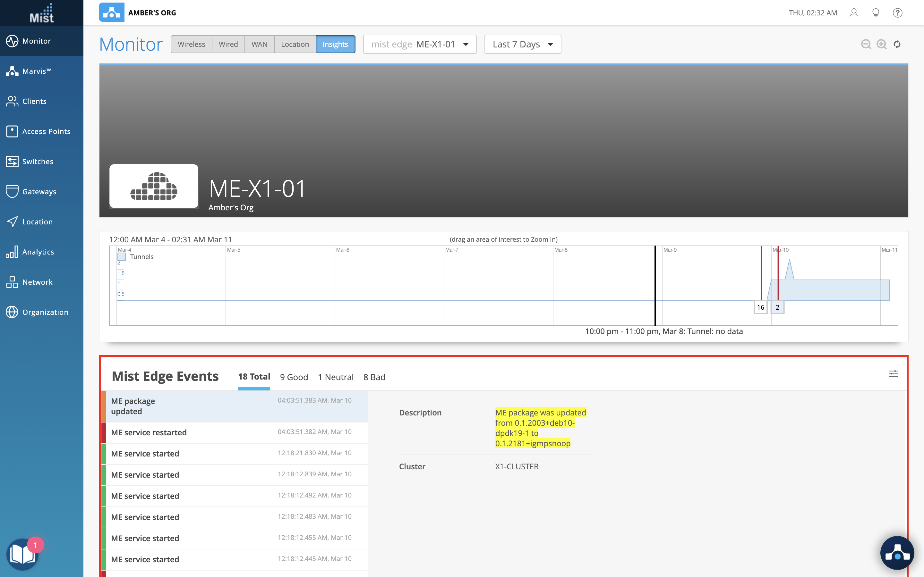Click the zoom out magnifier icon

tap(866, 44)
